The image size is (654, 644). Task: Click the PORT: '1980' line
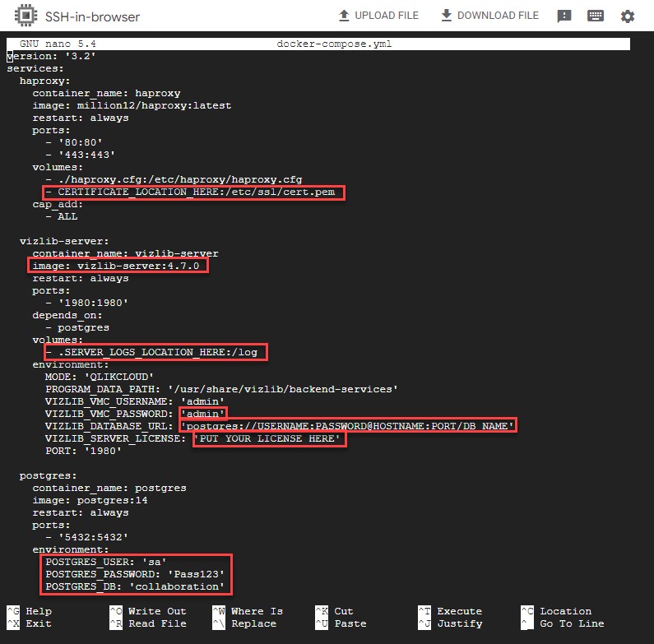click(83, 451)
